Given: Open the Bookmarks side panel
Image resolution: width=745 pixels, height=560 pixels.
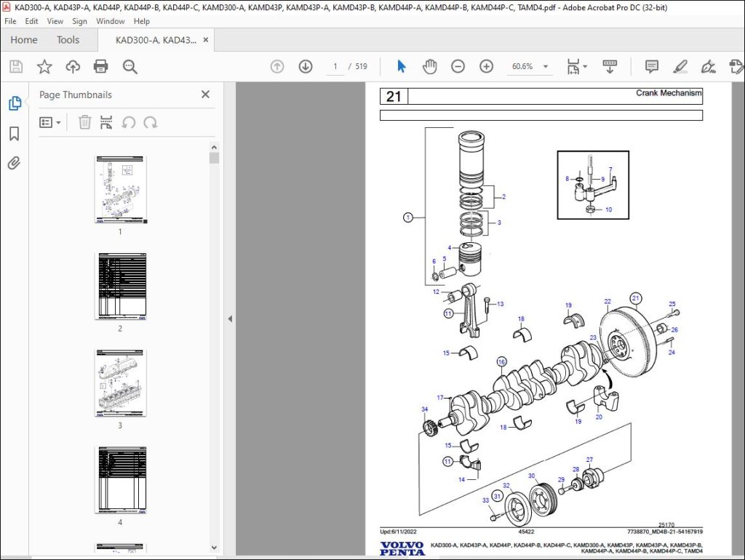Looking at the screenshot, I should point(15,134).
